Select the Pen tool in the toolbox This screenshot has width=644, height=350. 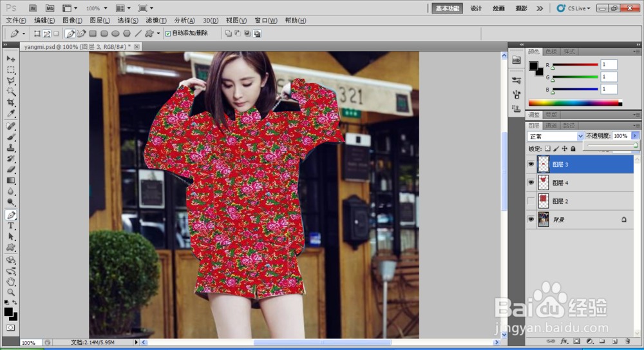click(x=11, y=215)
